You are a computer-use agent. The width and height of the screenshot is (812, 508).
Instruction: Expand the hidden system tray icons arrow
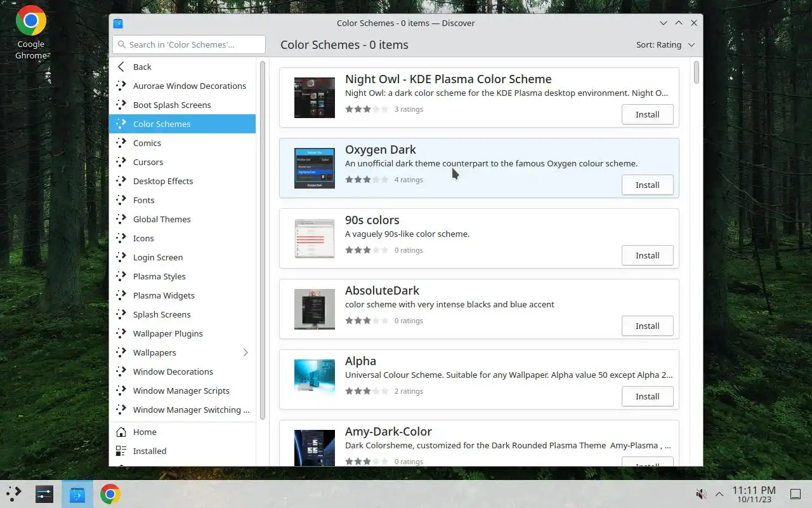tap(719, 494)
